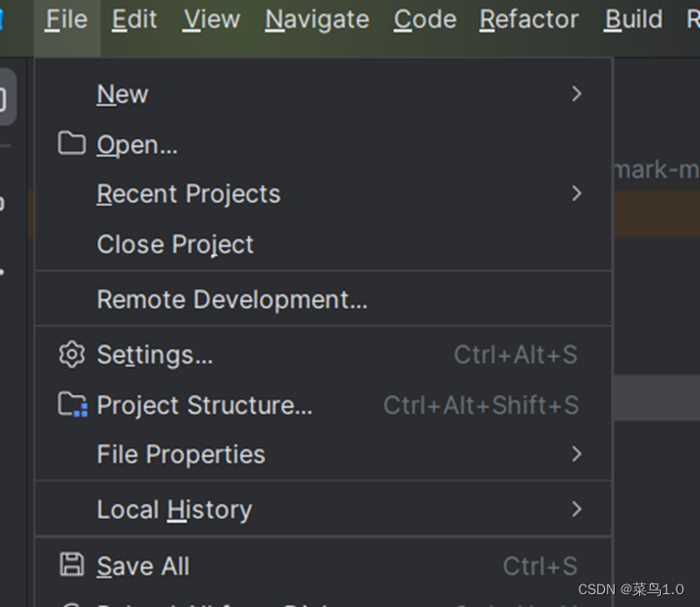Expand the Local History submenu chevron
Image resolution: width=700 pixels, height=607 pixels.
click(x=576, y=509)
